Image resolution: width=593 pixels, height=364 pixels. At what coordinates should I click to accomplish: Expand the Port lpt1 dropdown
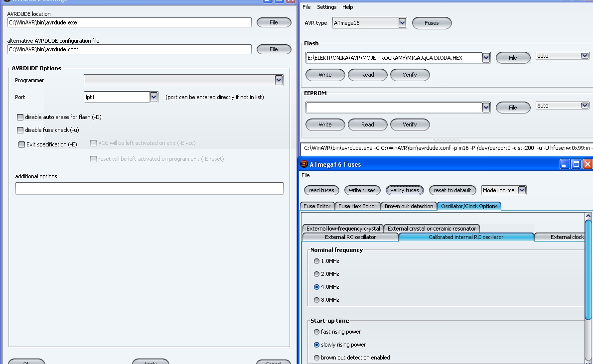pyautogui.click(x=153, y=97)
